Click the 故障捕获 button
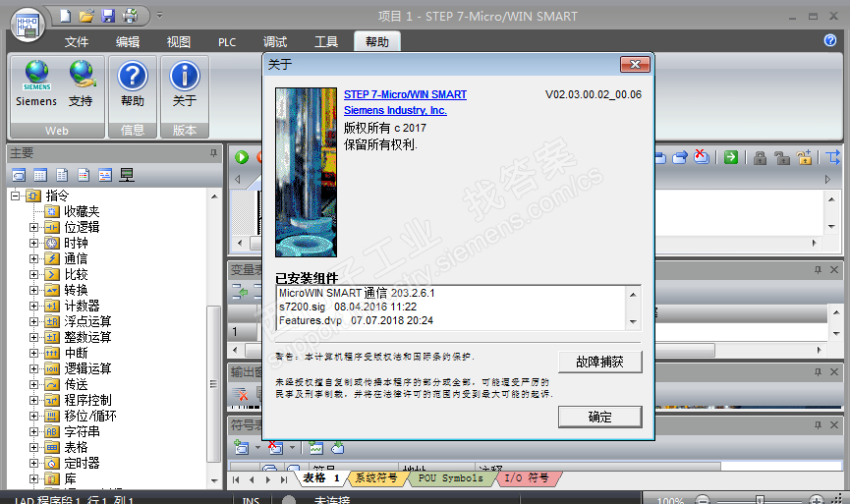Screen dimensions: 850x504 [600, 362]
